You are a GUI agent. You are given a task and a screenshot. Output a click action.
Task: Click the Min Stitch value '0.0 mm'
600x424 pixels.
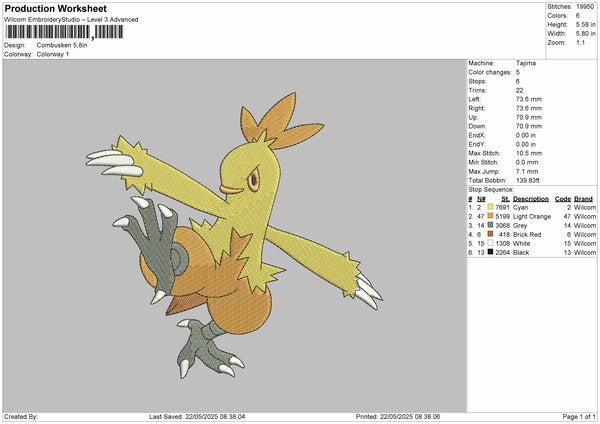click(527, 162)
